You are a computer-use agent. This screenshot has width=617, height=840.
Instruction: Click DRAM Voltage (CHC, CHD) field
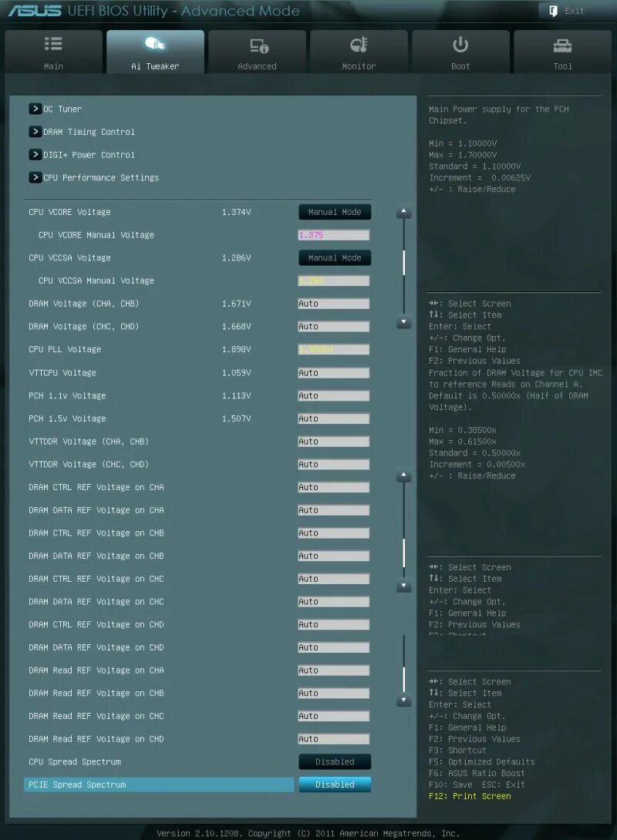tap(333, 327)
